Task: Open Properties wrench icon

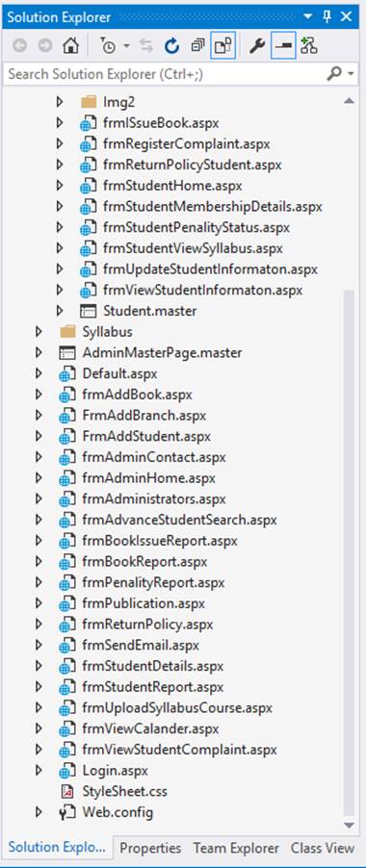Action: point(256,46)
